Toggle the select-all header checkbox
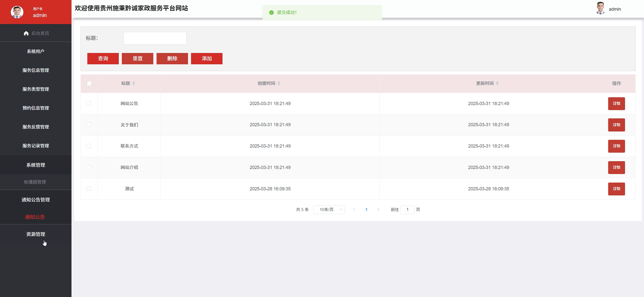The width and height of the screenshot is (644, 297). [x=89, y=83]
